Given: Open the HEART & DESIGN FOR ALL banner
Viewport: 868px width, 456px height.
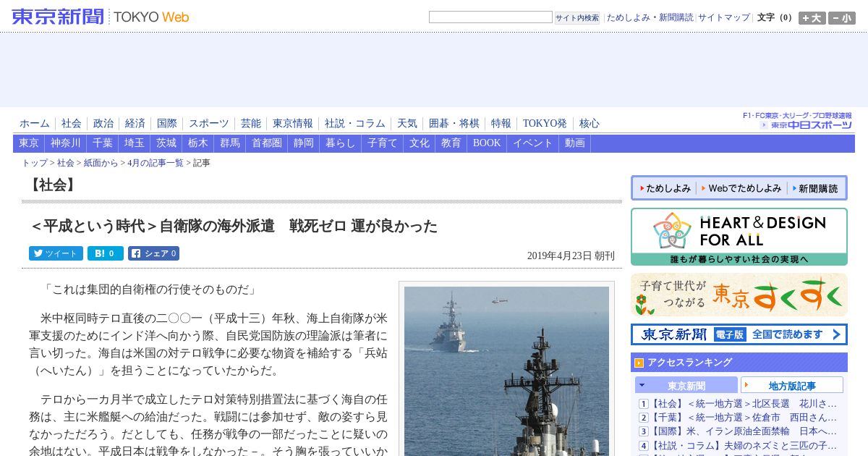Looking at the screenshot, I should click(x=739, y=237).
